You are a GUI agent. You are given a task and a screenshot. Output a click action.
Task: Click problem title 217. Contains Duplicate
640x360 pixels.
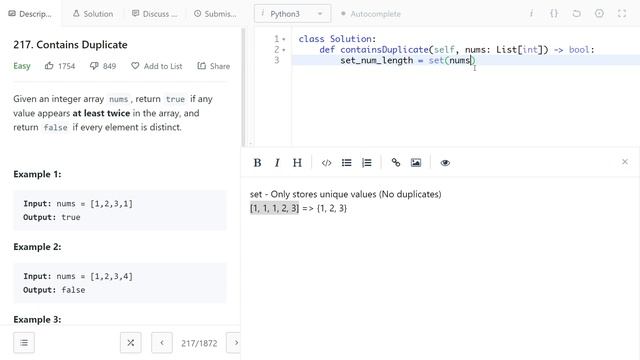(70, 44)
